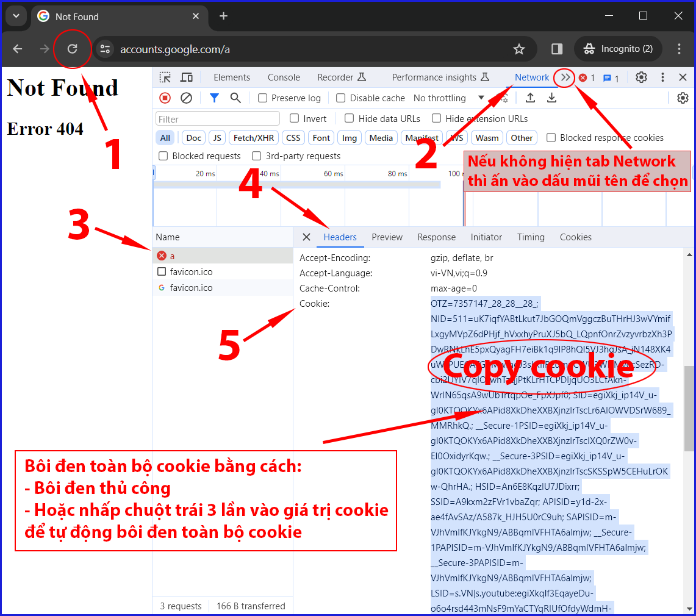Switch to the Timing detail tab
The width and height of the screenshot is (696, 616).
pyautogui.click(x=531, y=237)
